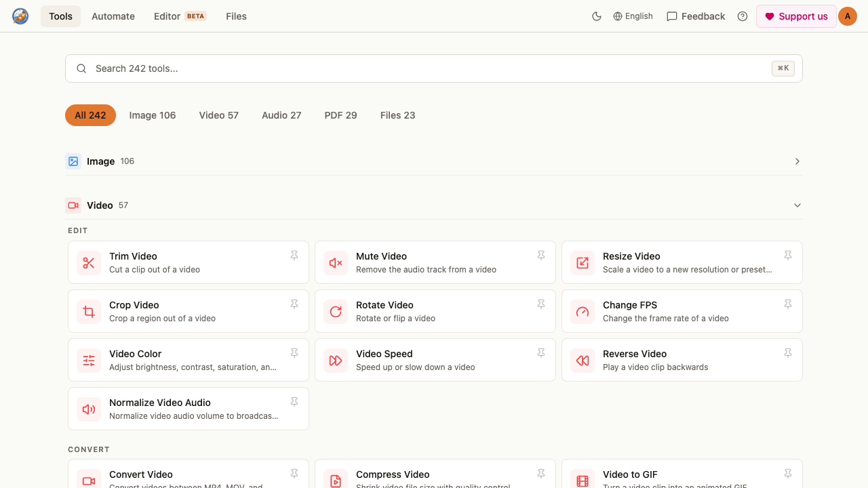Open the user avatar A
Image resolution: width=868 pixels, height=488 pixels.
pyautogui.click(x=848, y=16)
